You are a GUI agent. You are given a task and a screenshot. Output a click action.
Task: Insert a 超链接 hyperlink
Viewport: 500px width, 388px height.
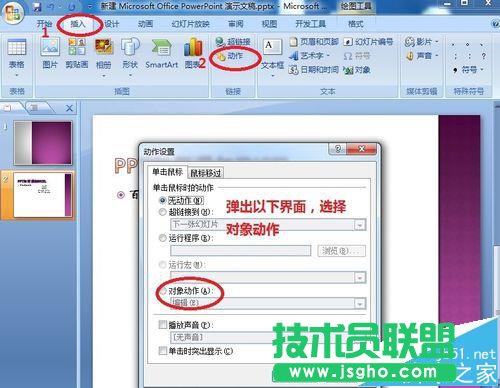(x=233, y=42)
